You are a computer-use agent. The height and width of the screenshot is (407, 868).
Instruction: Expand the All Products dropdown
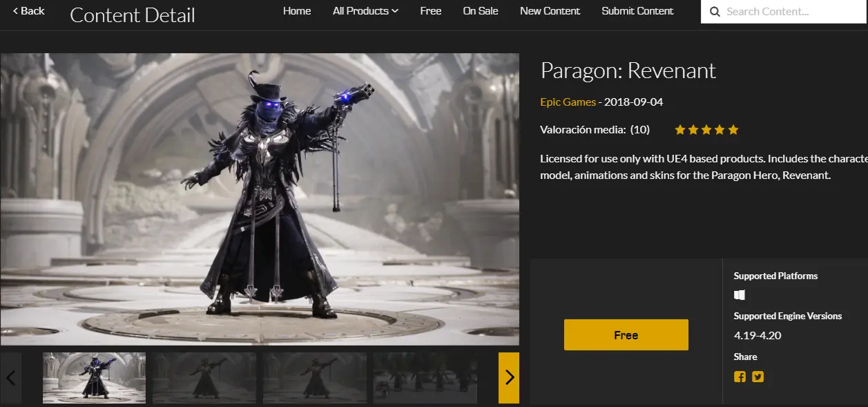pos(365,11)
